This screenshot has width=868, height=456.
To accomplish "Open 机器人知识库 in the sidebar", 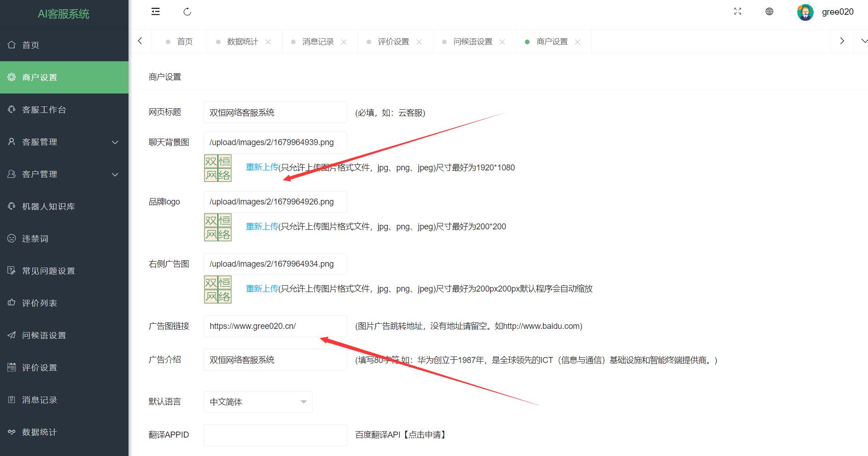I will click(64, 206).
